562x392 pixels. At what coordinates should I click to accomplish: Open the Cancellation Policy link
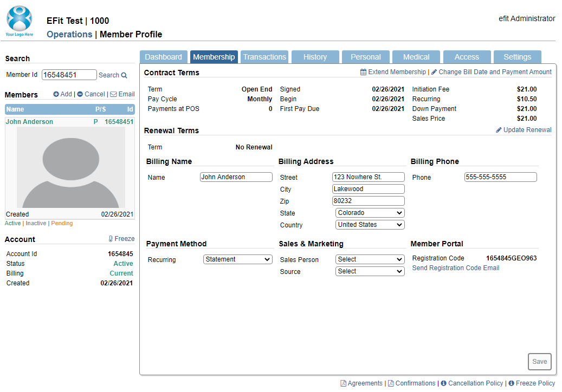(x=476, y=383)
